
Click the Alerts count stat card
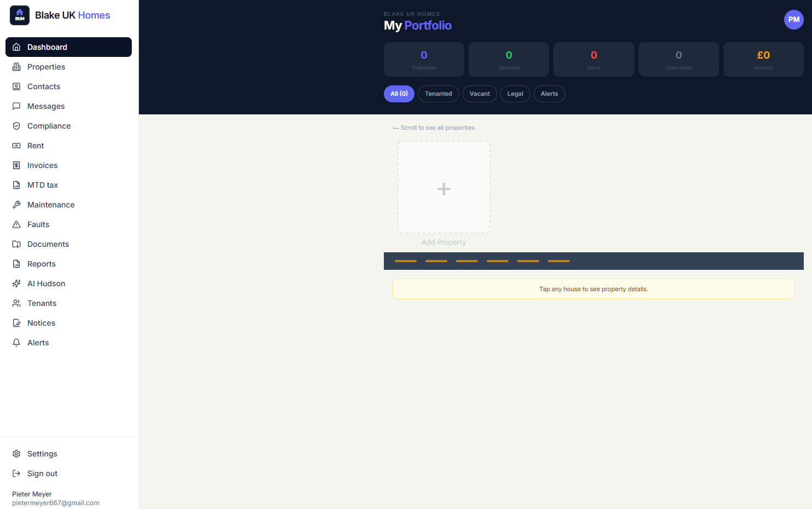tap(594, 60)
